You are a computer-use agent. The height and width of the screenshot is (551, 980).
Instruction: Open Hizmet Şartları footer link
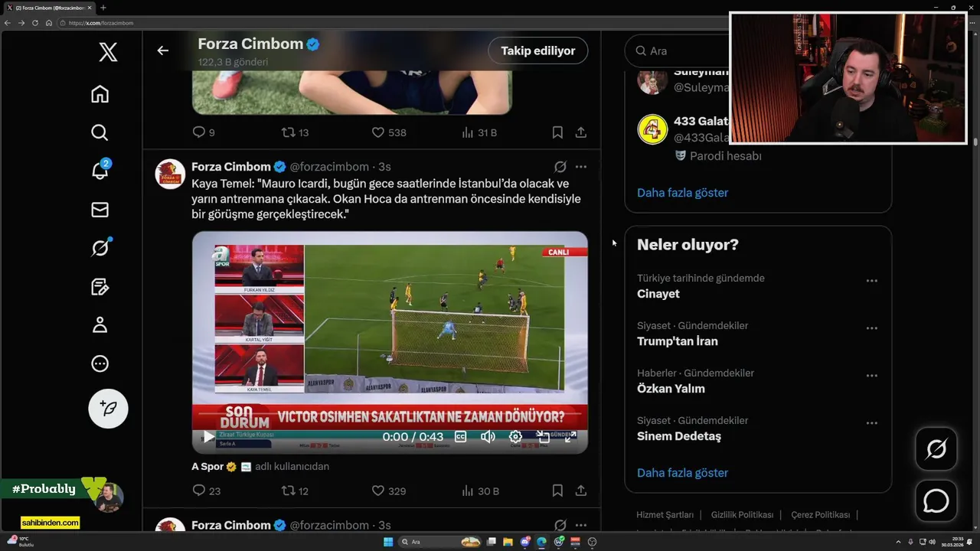(665, 515)
